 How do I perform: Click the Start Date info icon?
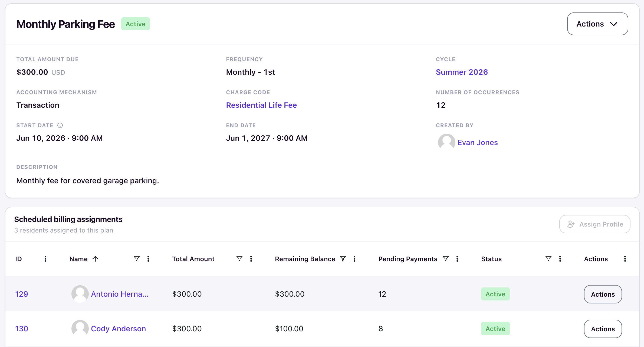pyautogui.click(x=60, y=125)
